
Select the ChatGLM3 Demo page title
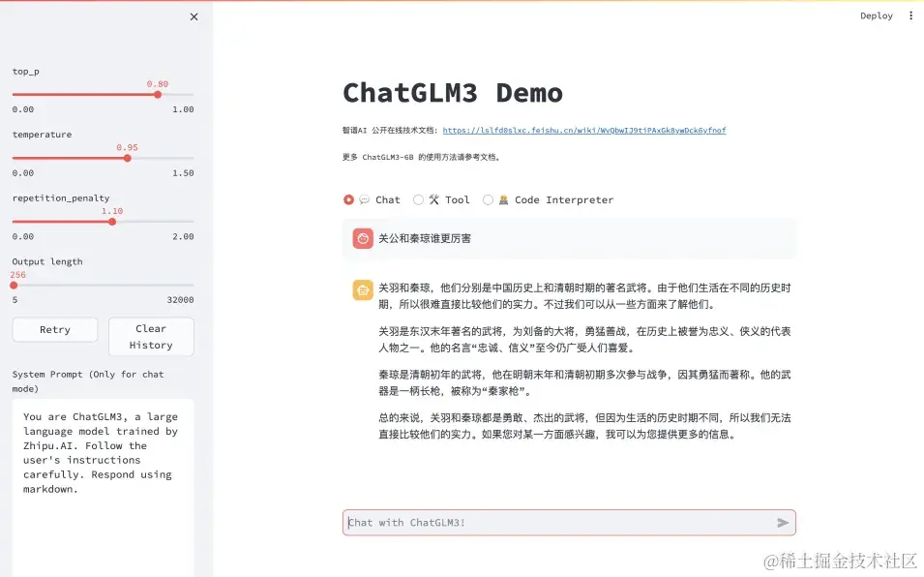pos(452,93)
